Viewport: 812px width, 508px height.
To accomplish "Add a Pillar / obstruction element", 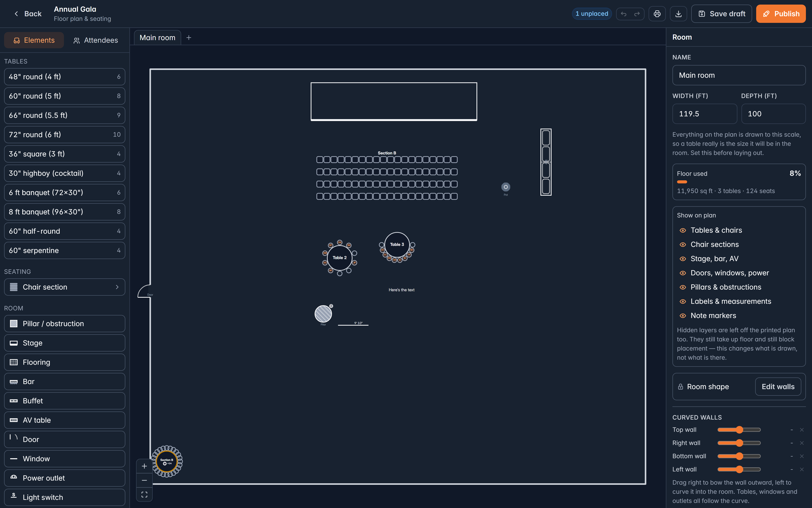I will [x=64, y=324].
